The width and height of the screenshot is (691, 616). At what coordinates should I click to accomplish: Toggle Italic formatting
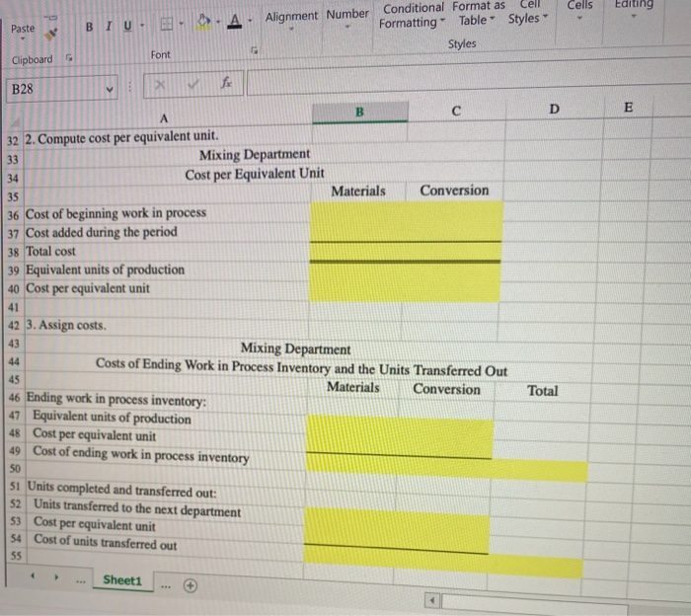(109, 27)
